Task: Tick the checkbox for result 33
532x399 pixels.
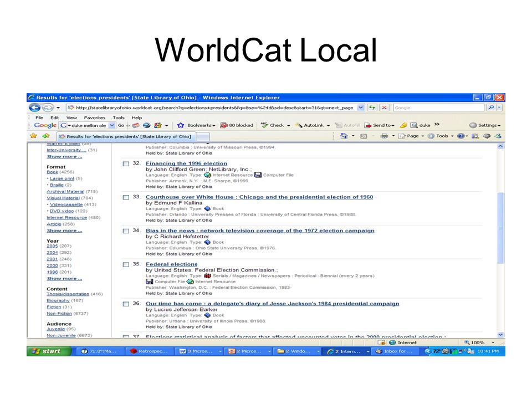Action: [x=126, y=197]
